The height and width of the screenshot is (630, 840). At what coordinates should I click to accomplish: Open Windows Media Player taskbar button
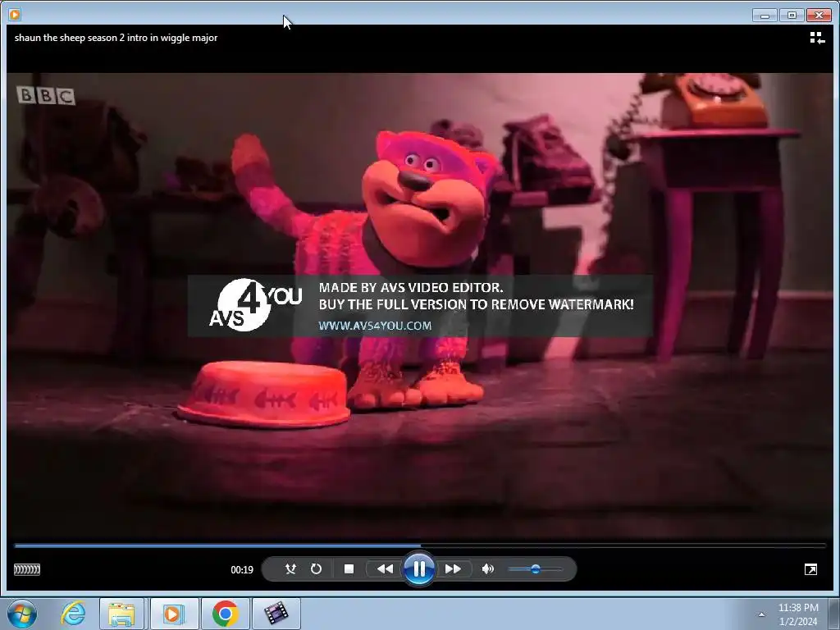click(x=173, y=614)
